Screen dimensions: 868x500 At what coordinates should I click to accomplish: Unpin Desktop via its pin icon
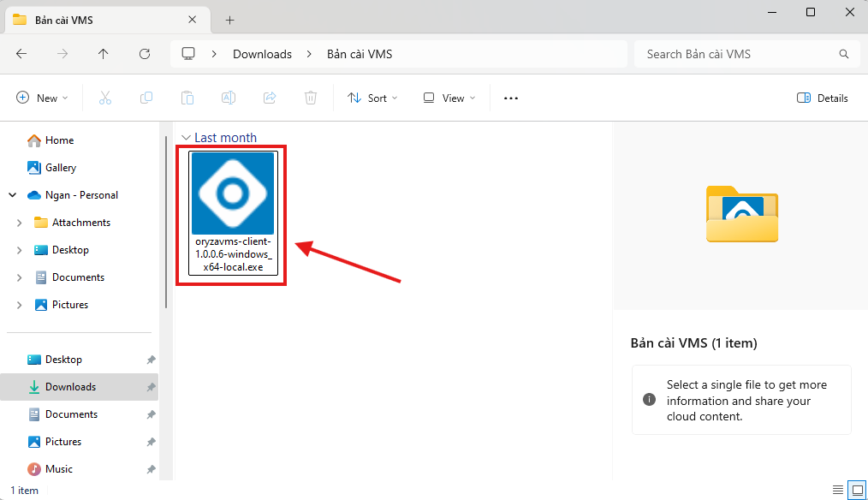pos(151,360)
